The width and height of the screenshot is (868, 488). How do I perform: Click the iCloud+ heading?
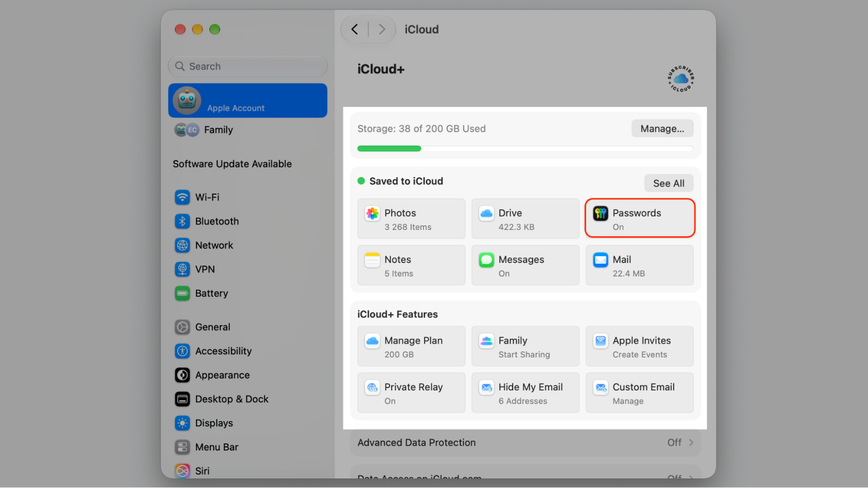381,69
